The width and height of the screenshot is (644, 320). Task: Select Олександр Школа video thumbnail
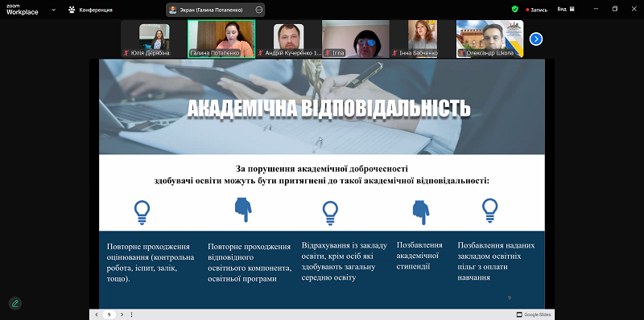click(490, 39)
